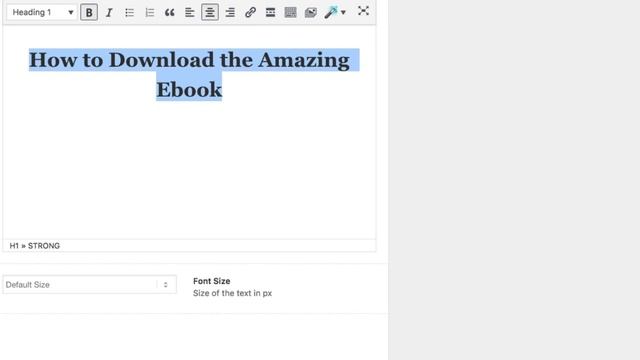
Task: Click the H1 path element
Action: point(14,246)
